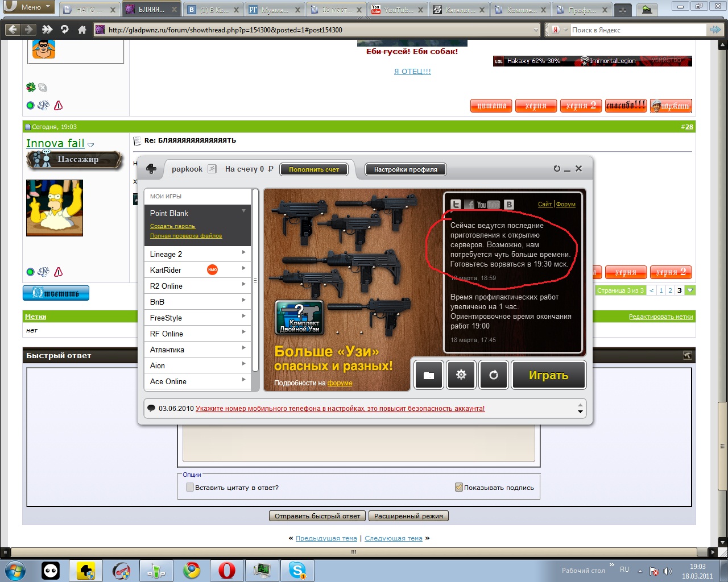The height and width of the screenshot is (582, 728).
Task: Click the 'Расширенный режим' button
Action: pyautogui.click(x=408, y=516)
